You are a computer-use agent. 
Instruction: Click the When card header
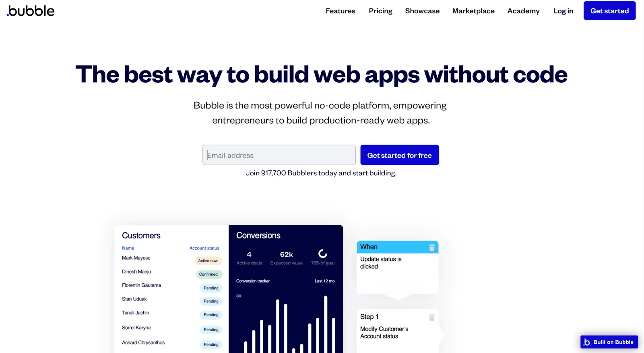[398, 247]
